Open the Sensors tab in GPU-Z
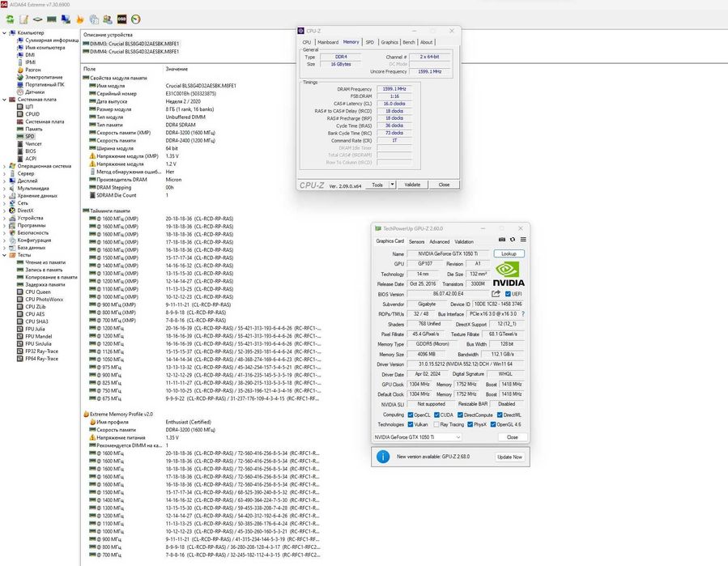The image size is (728, 566). (x=416, y=241)
